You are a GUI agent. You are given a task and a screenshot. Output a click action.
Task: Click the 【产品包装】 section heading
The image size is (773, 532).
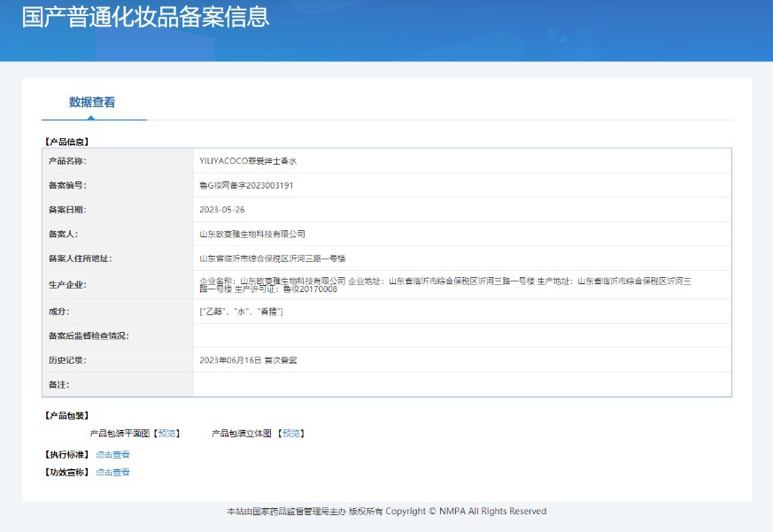tap(66, 416)
